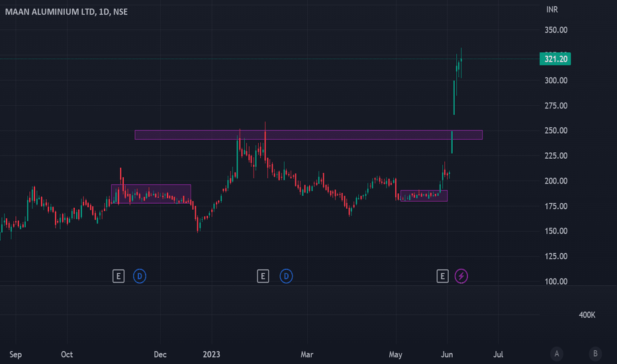Viewport: 617px width, 364px height.
Task: Click the 350.00 price axis label
Action: click(x=555, y=30)
